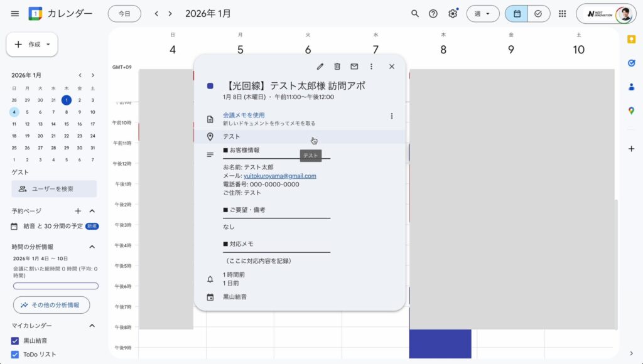643x364 pixels.
Task: Click the pencil edit event icon
Action: [x=320, y=67]
